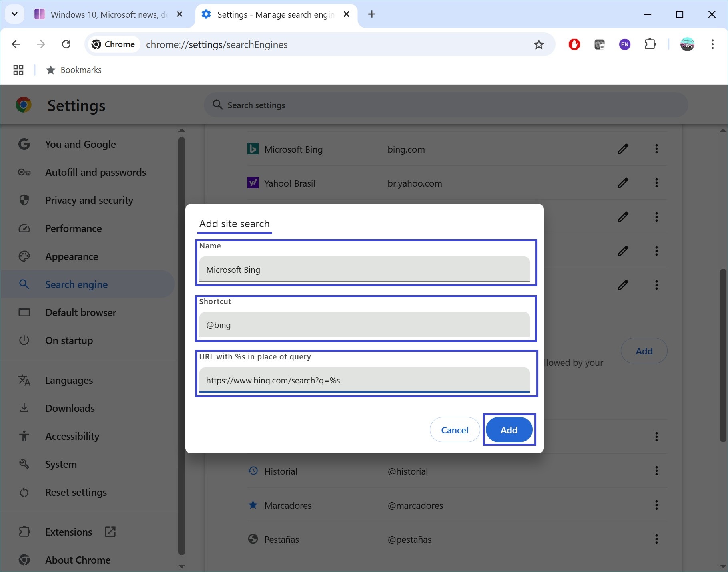Screen dimensions: 728x572
Task: Edit Microsoft Bing entry with pencil icon
Action: pos(622,149)
